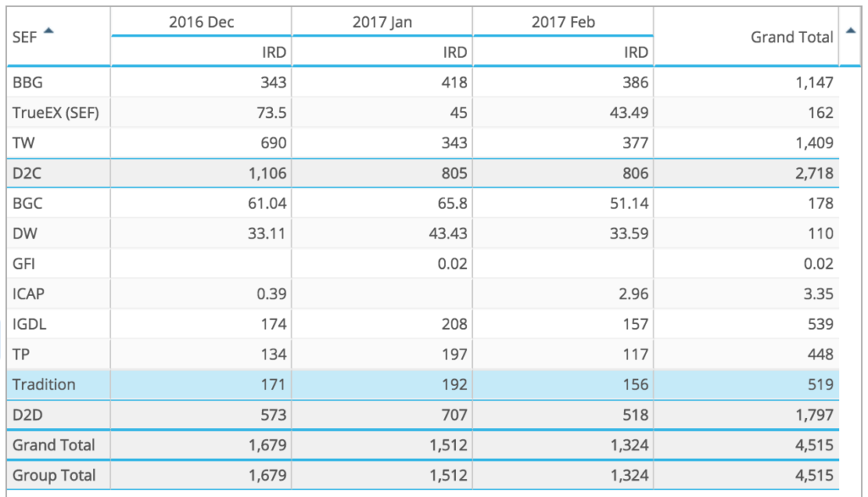Image resolution: width=868 pixels, height=497 pixels.
Task: Click D2C's 2017 Jan value 805
Action: pos(454,173)
